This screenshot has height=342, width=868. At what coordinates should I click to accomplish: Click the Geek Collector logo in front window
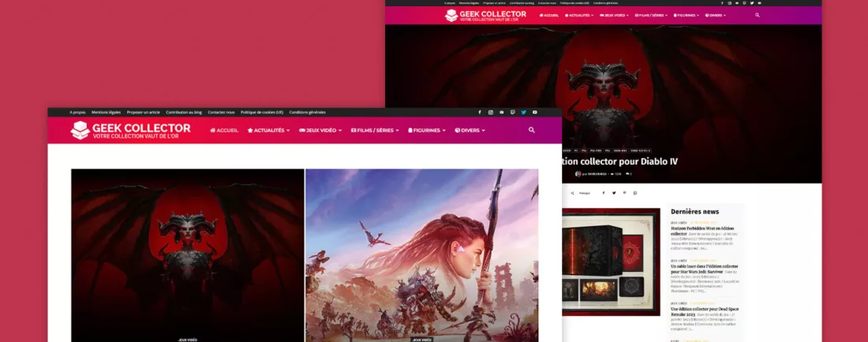click(131, 130)
